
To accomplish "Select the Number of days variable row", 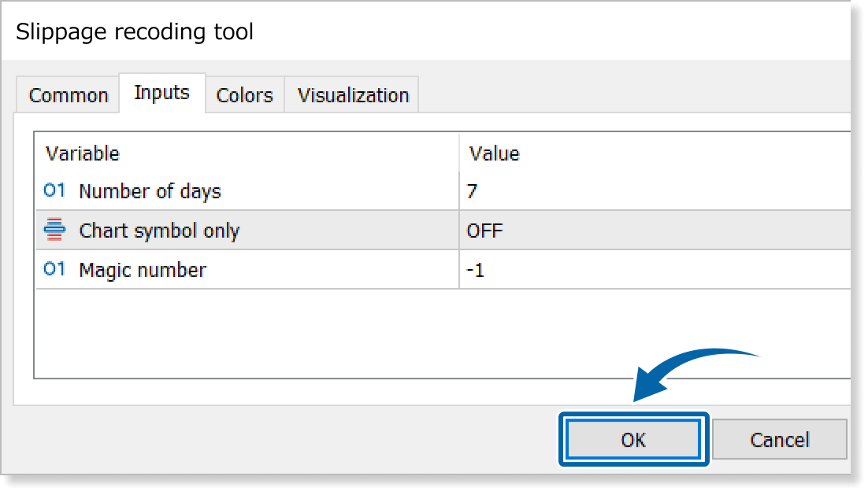I will click(150, 190).
